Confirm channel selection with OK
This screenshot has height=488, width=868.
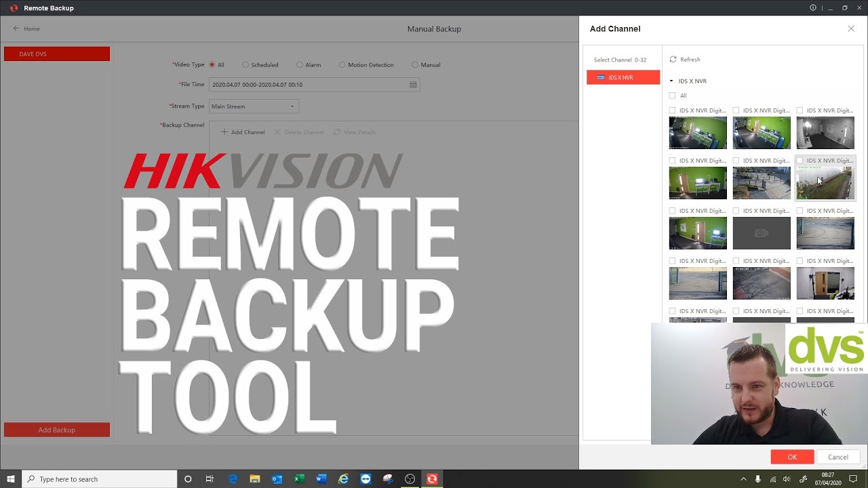pyautogui.click(x=792, y=457)
